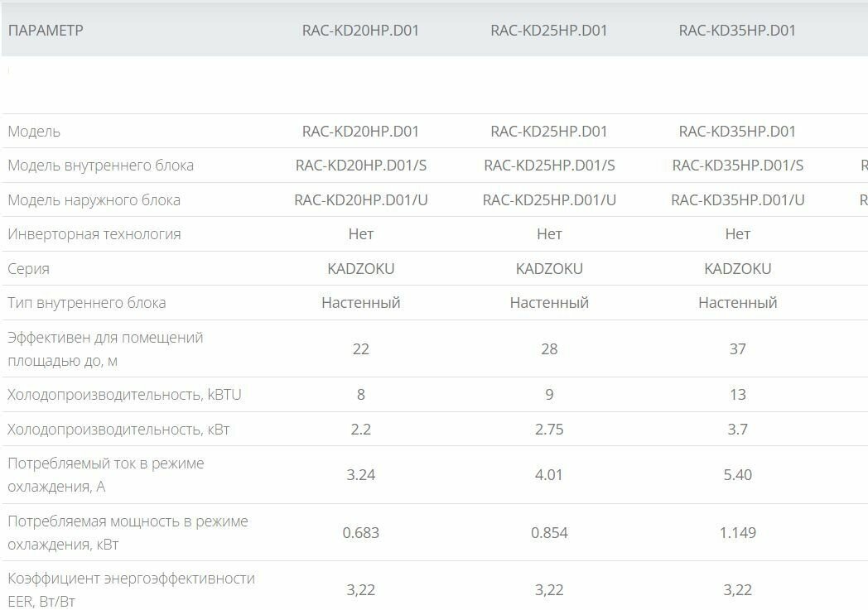Click Настенный in the RAC-KD25HP.D01 column
Image resolution: width=868 pixels, height=610 pixels.
(x=549, y=302)
